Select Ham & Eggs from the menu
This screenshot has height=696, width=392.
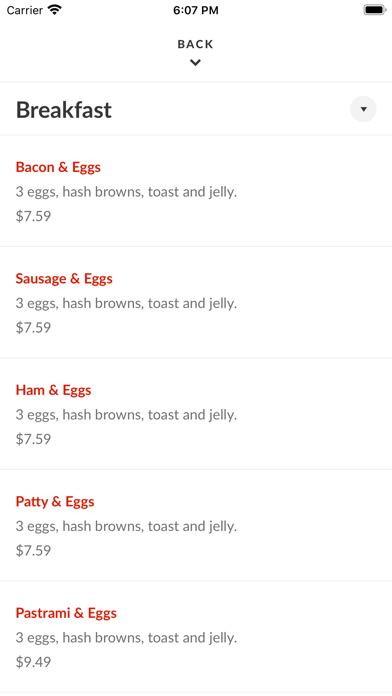pyautogui.click(x=196, y=414)
